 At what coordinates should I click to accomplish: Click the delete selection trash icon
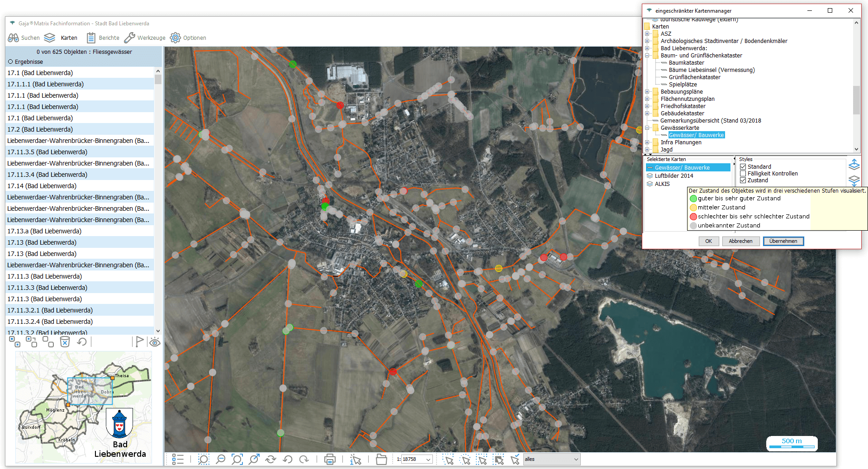click(x=65, y=342)
